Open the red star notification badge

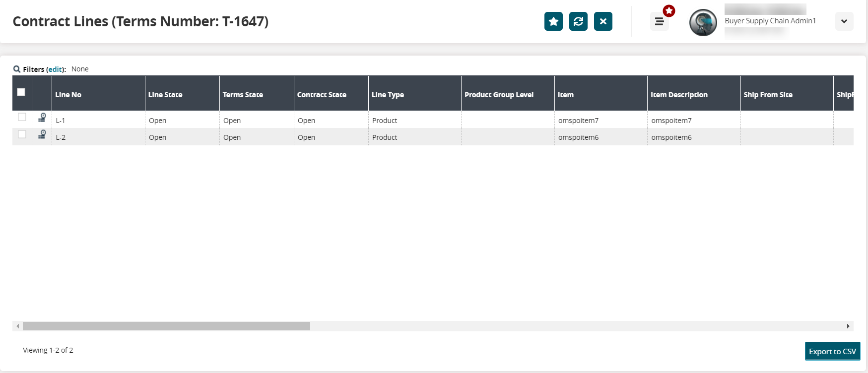669,11
